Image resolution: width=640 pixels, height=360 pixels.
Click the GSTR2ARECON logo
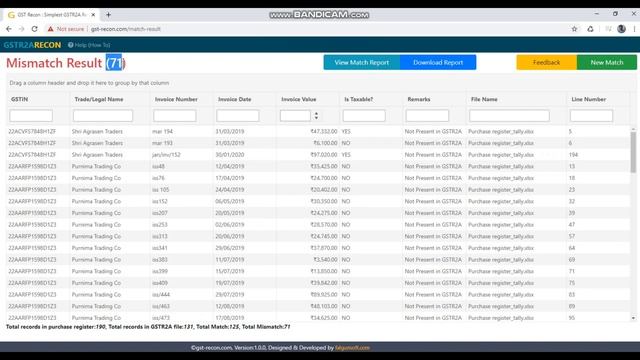(32, 45)
